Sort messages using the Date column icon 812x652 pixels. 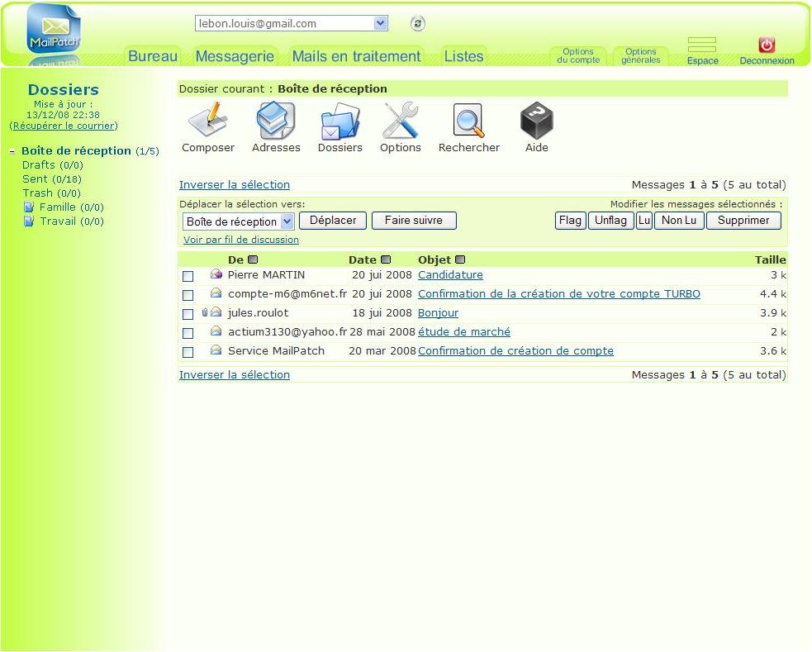pyautogui.click(x=386, y=260)
